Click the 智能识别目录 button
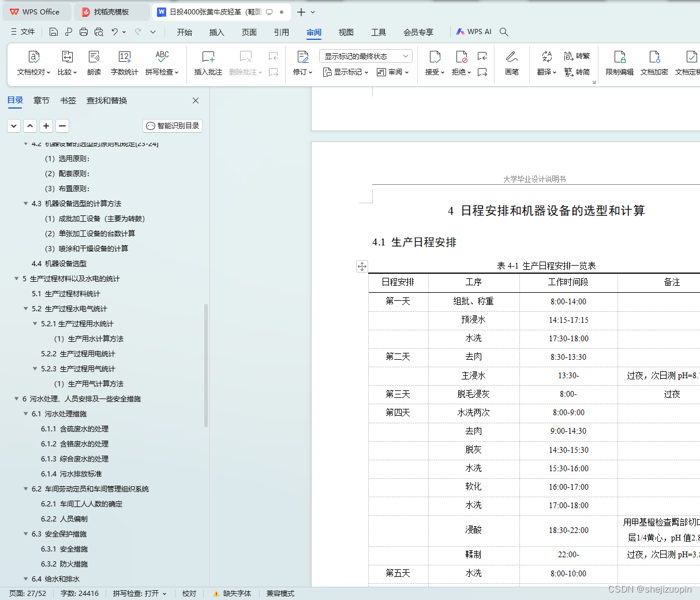 click(x=173, y=125)
